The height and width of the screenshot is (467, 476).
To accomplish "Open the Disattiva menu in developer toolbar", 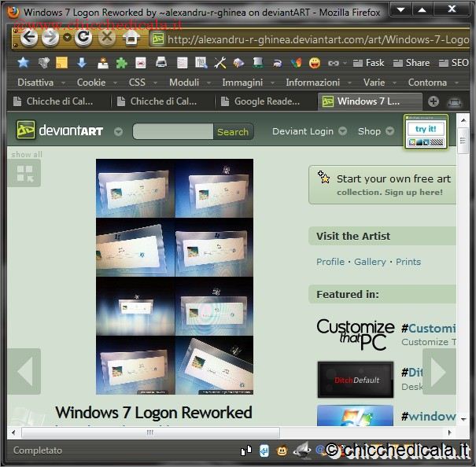I will [35, 83].
